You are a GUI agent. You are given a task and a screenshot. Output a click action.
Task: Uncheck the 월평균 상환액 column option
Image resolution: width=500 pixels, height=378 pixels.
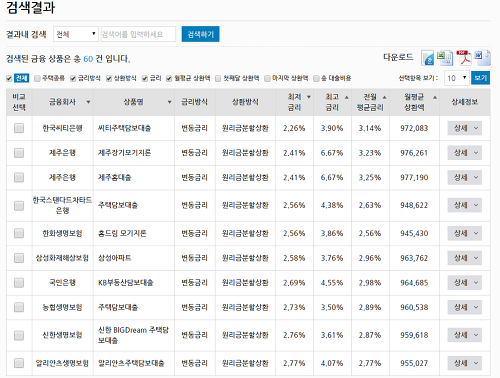point(169,78)
